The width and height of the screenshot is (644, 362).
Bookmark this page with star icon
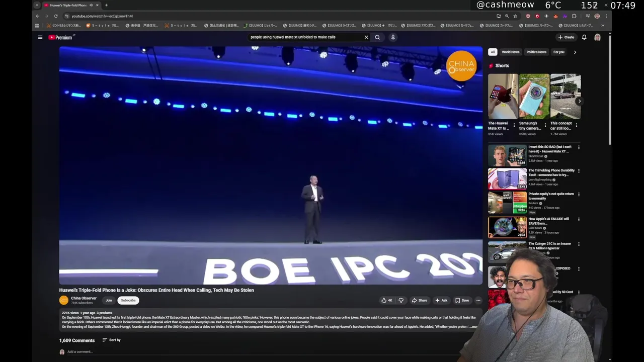[x=515, y=16]
